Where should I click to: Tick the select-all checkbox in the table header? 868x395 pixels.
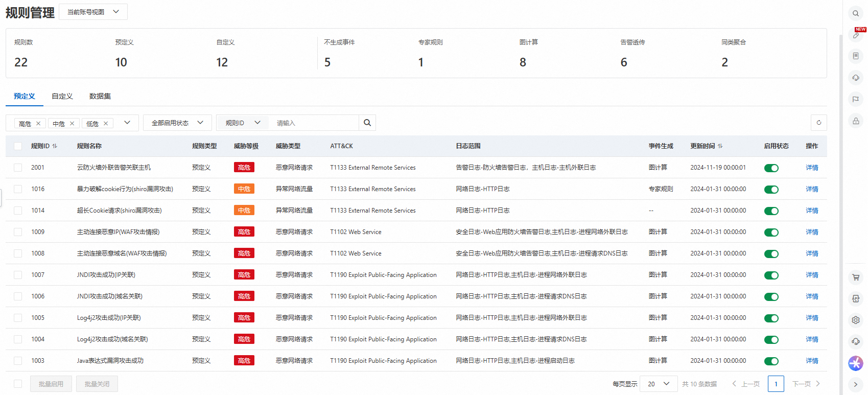18,146
